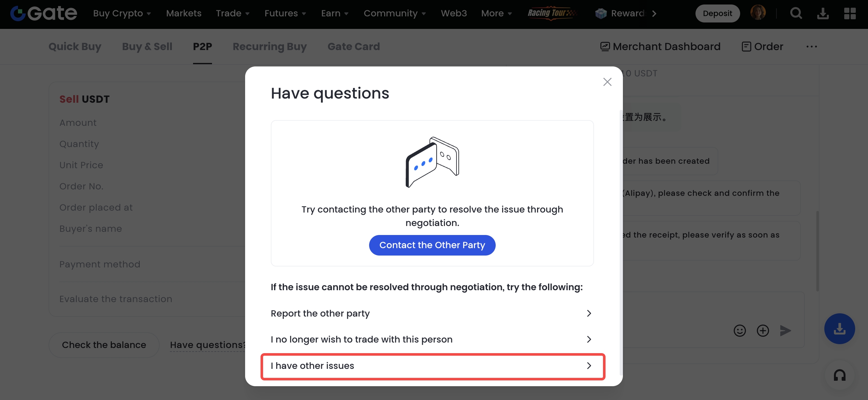868x400 pixels.
Task: Open the headset support icon
Action: pos(839,375)
